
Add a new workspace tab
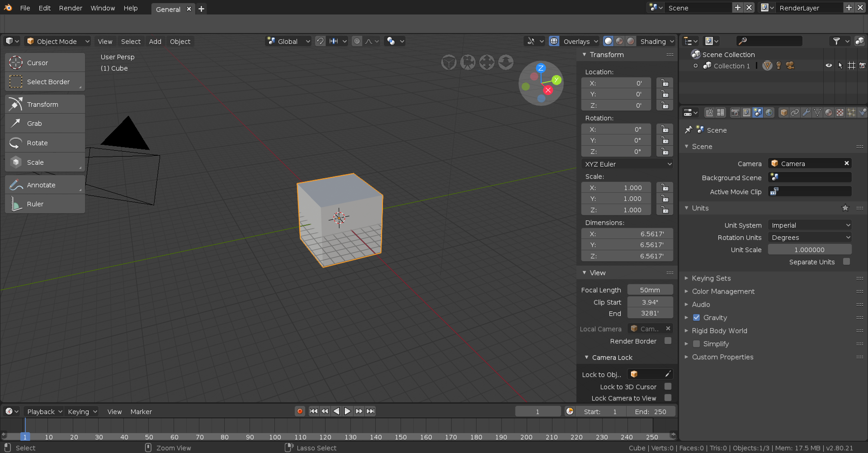202,9
